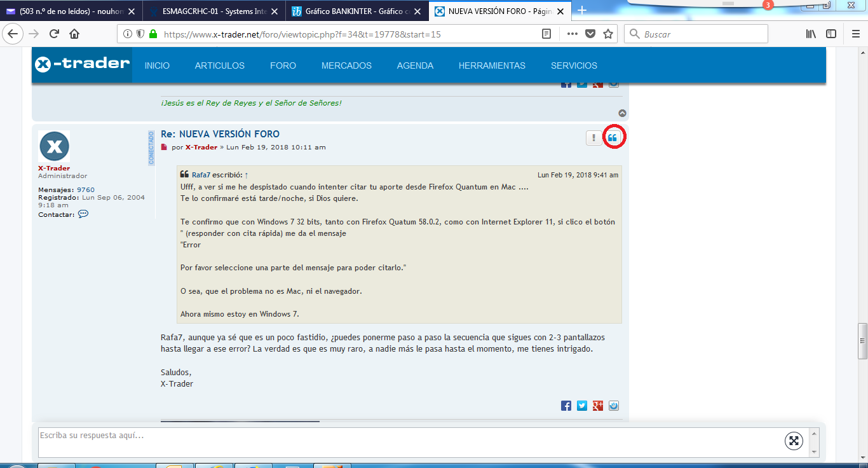Viewport: 868px width, 468px height.
Task: Click the browser forward arrow
Action: tap(34, 34)
